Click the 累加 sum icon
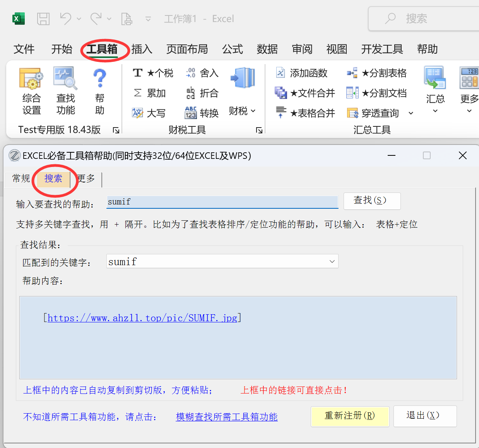Viewport: 479px width, 448px height. click(150, 93)
